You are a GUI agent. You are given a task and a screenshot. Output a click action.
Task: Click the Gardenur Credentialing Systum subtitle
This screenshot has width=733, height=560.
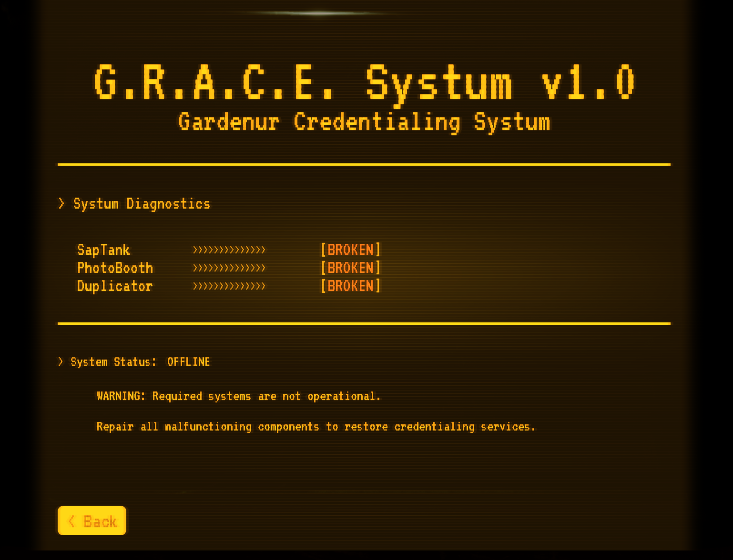tap(365, 122)
